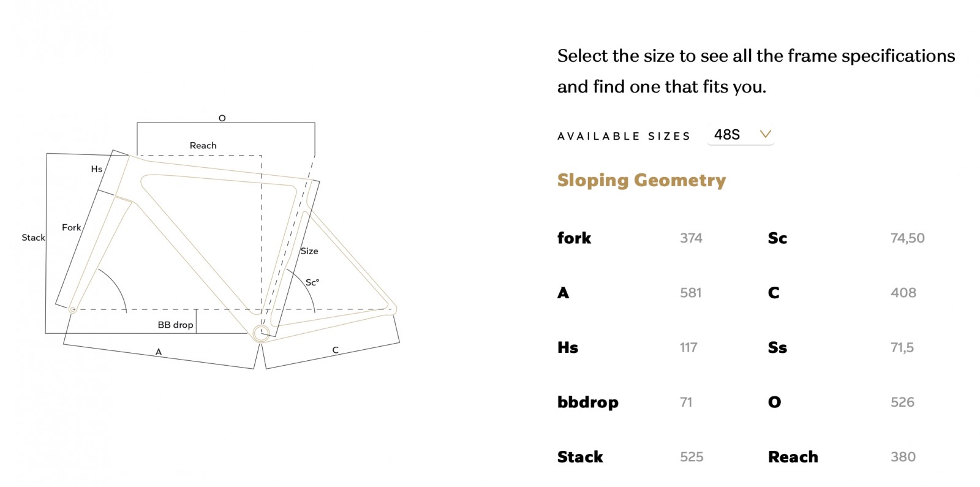
Task: Click the Ss specification label
Action: click(x=777, y=347)
